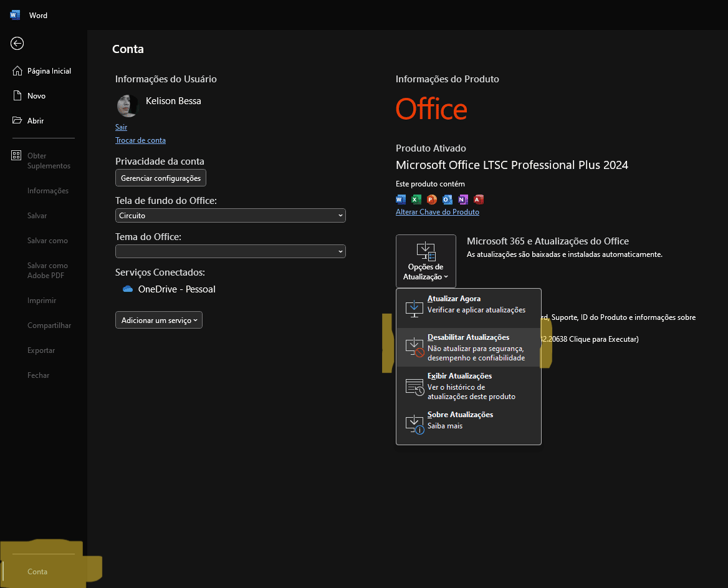Open the Tema do Office dropdown
This screenshot has height=588, width=728.
[230, 251]
